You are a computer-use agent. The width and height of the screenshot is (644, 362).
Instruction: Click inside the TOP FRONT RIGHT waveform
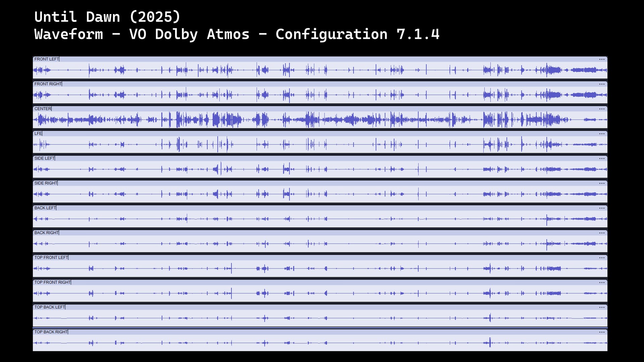pos(320,293)
